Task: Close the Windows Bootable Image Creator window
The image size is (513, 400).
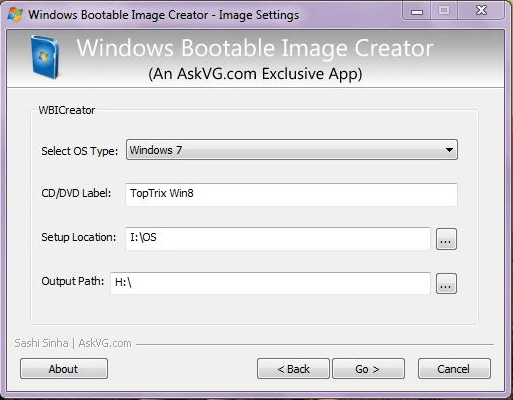Action: [481, 11]
